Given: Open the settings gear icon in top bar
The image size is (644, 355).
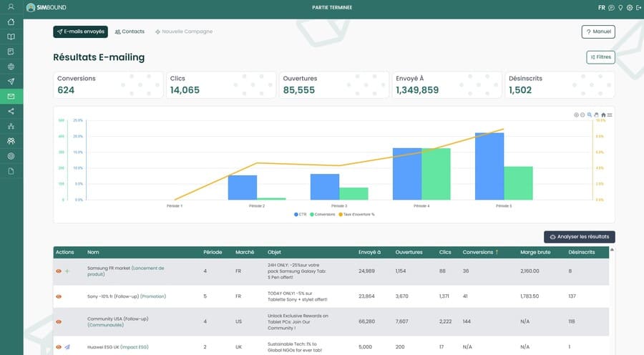Looking at the screenshot, I should point(629,7).
